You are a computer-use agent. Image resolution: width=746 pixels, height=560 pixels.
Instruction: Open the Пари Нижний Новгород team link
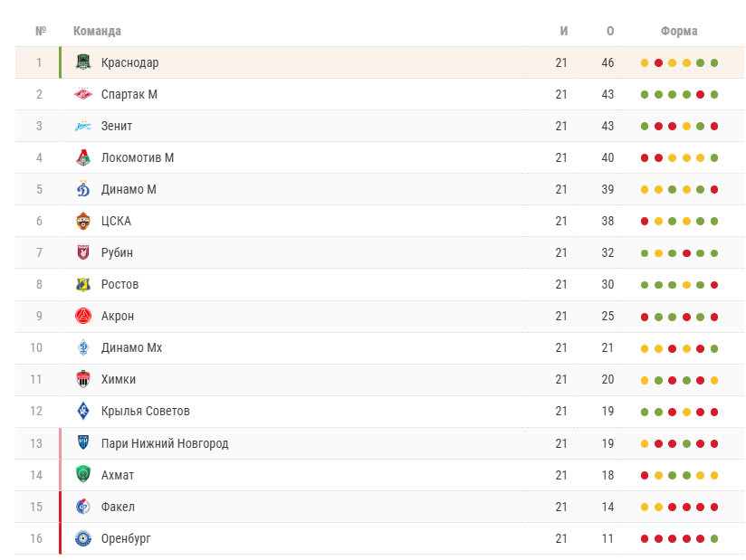coord(165,443)
